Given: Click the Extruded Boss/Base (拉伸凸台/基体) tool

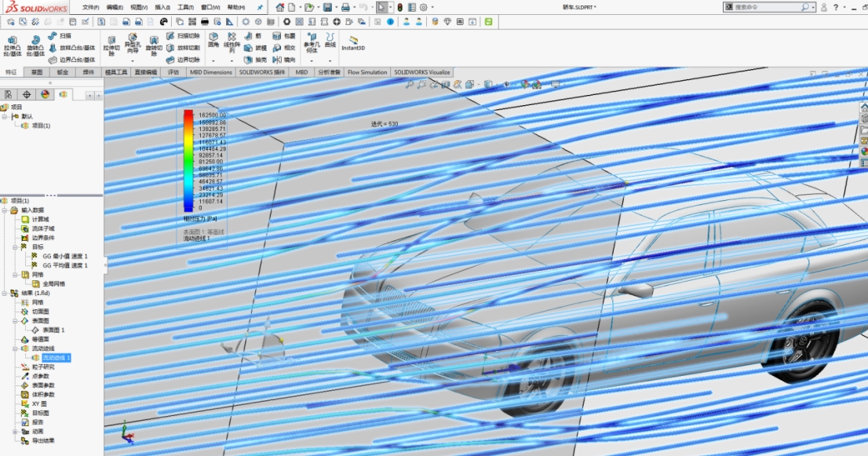Looking at the screenshot, I should click(x=13, y=46).
